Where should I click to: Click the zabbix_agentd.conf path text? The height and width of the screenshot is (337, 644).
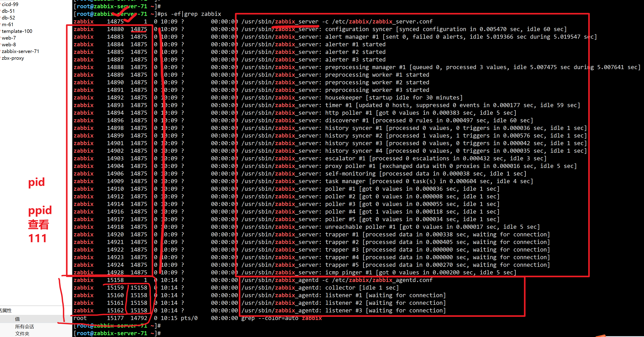[382, 280]
